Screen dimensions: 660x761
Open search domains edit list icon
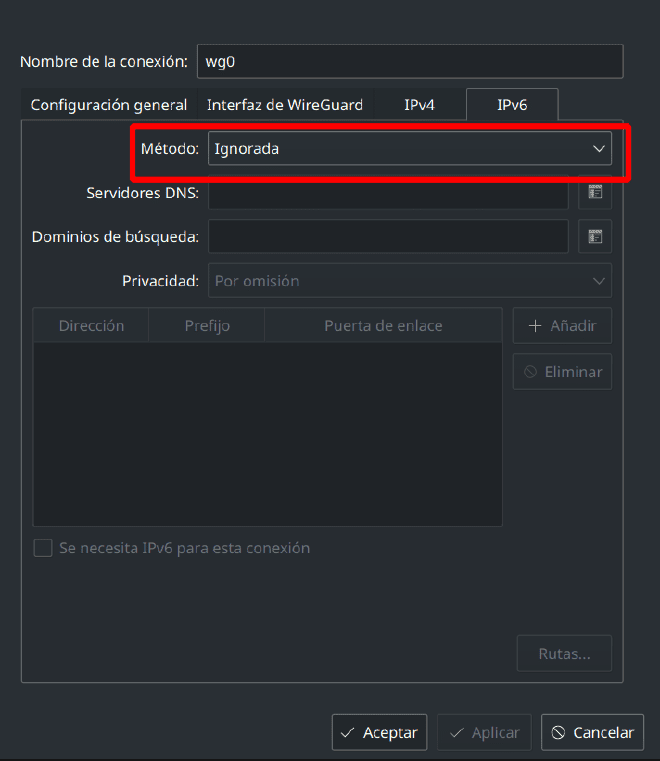pyautogui.click(x=595, y=236)
